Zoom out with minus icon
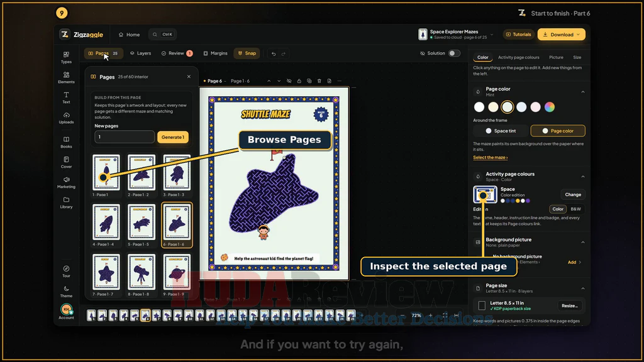The width and height of the screenshot is (644, 362). tap(402, 315)
